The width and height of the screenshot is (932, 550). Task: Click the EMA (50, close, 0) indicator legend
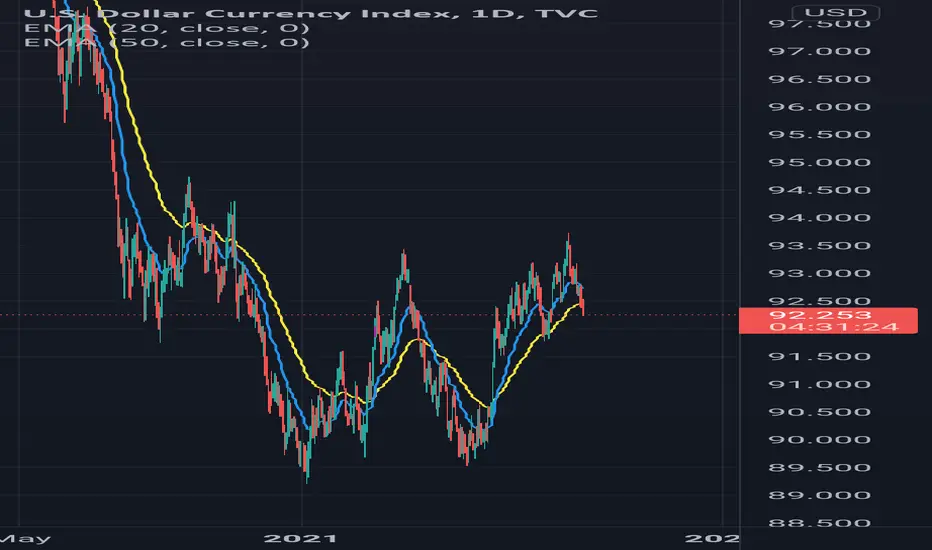(x=166, y=42)
